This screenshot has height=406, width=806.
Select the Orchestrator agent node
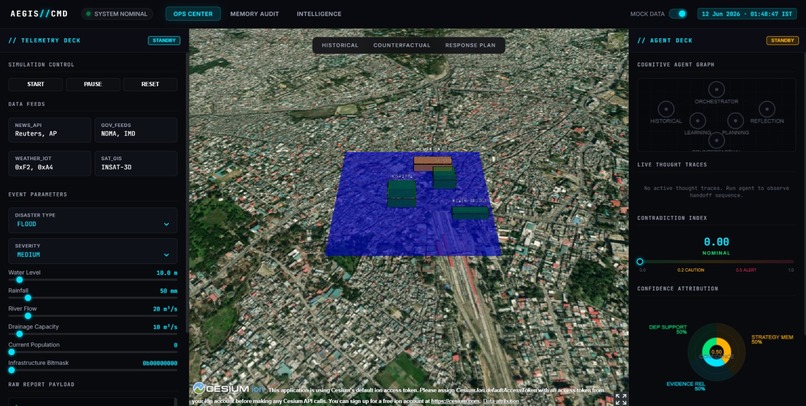717,89
